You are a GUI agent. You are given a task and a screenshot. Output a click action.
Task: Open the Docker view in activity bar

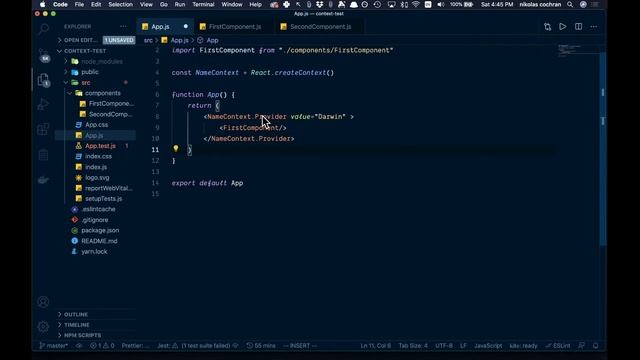pyautogui.click(x=43, y=180)
